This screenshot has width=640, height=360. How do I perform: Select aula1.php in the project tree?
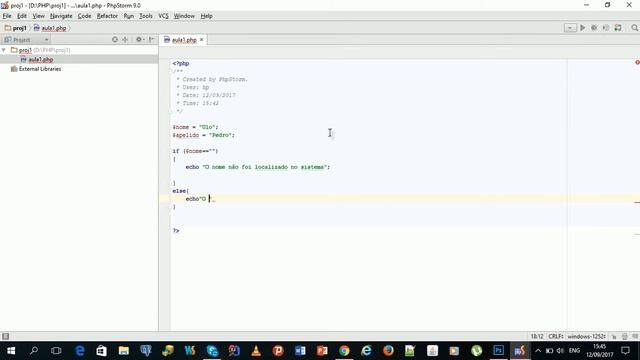tap(41, 60)
